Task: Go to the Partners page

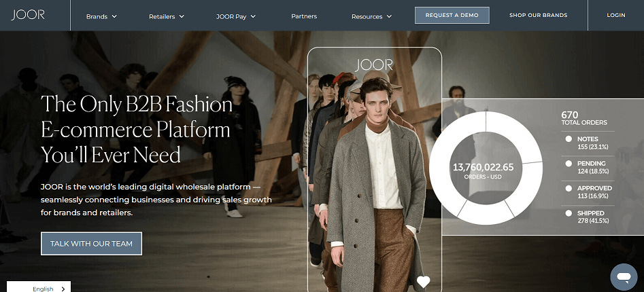Action: click(x=304, y=16)
